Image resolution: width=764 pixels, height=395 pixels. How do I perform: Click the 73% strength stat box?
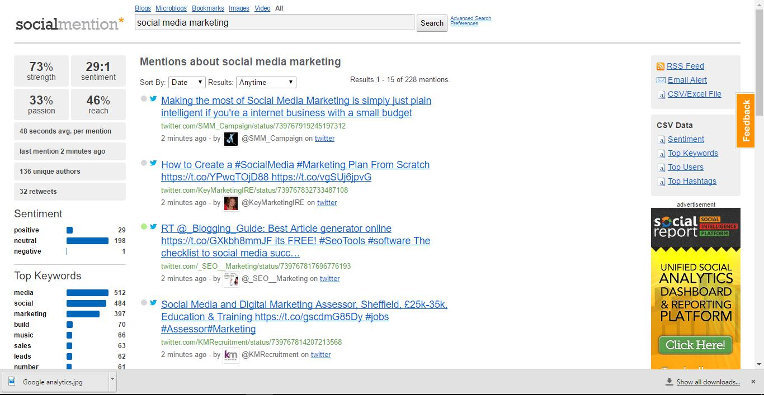41,71
